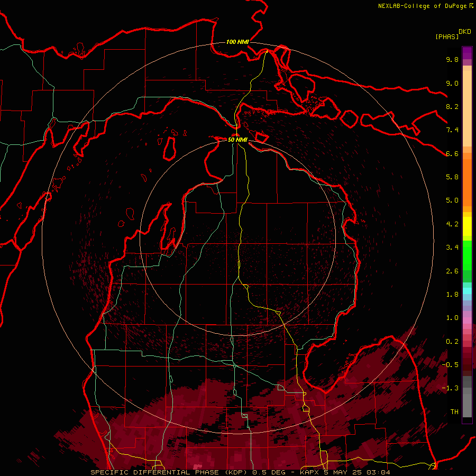This screenshot has width=476, height=476.
Task: Click the 7.4 scale value
Action: 452,130
